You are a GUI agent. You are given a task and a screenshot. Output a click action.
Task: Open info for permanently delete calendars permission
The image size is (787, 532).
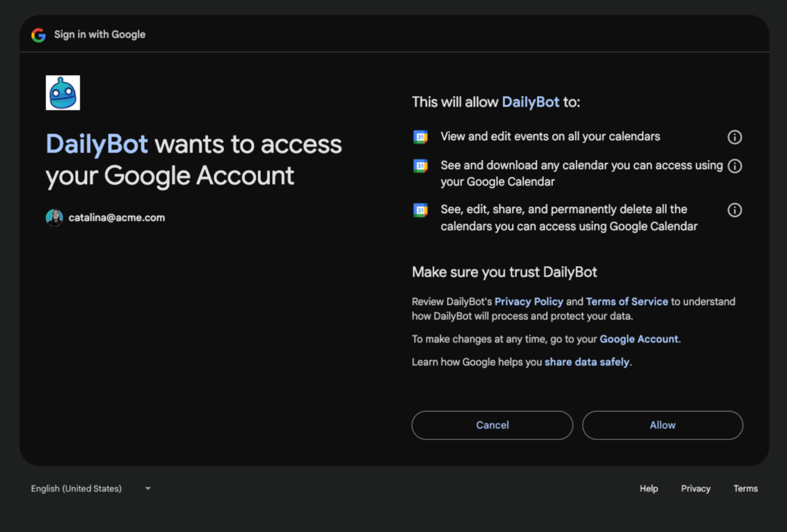pos(735,210)
